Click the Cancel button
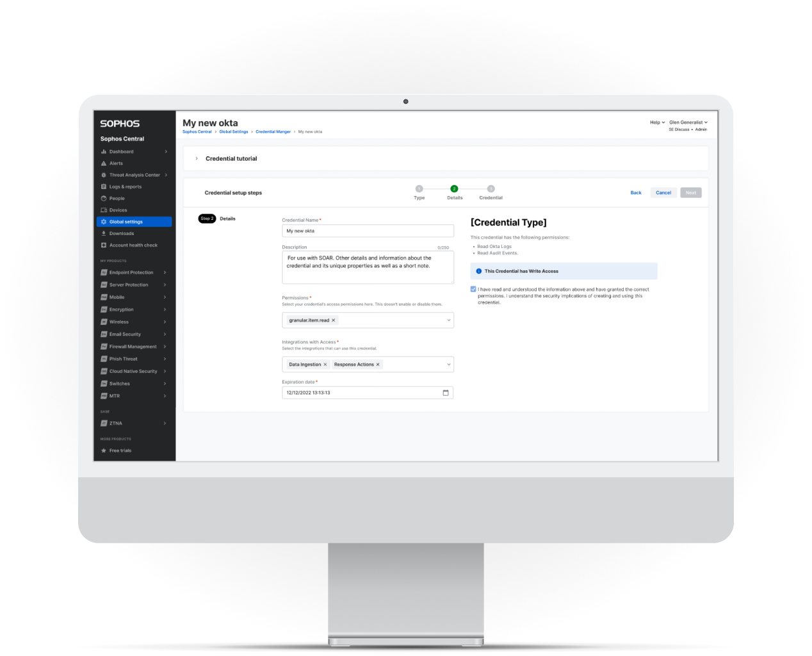 [663, 193]
